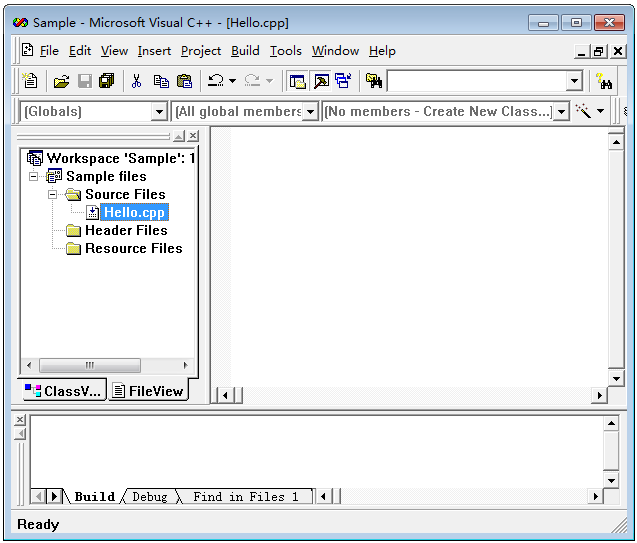Click the output pane scroll down arrow
The width and height of the screenshot is (637, 543).
click(x=611, y=480)
